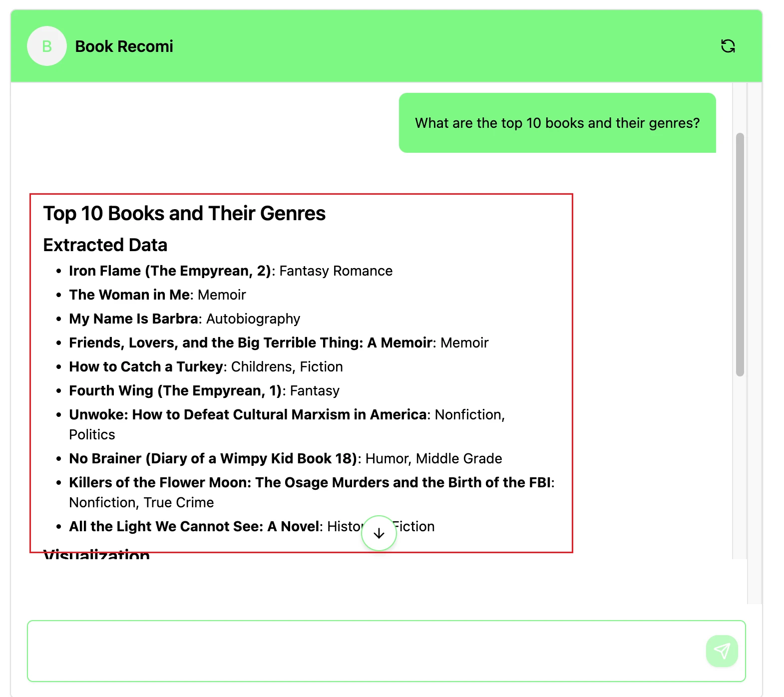
Task: Click the Autobiography genre text
Action: [253, 319]
